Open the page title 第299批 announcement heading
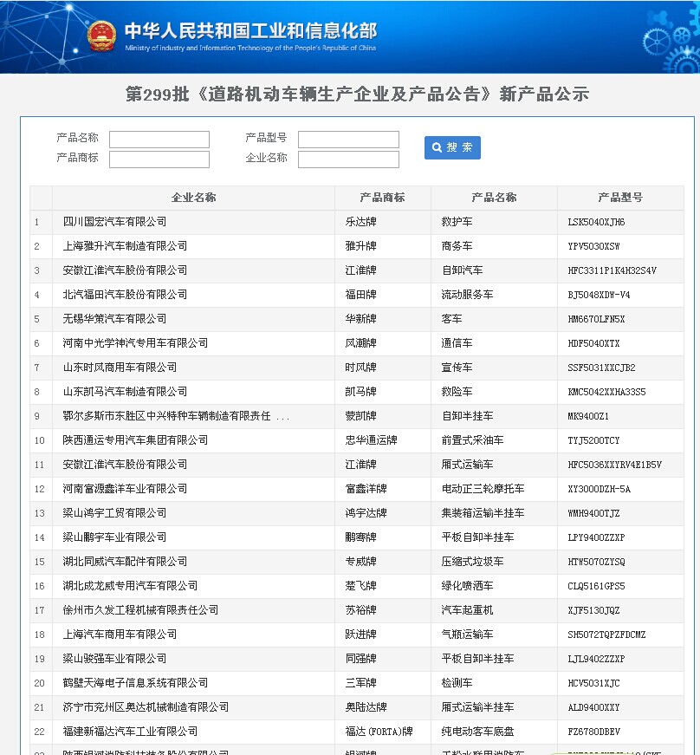The image size is (700, 755). (350, 94)
